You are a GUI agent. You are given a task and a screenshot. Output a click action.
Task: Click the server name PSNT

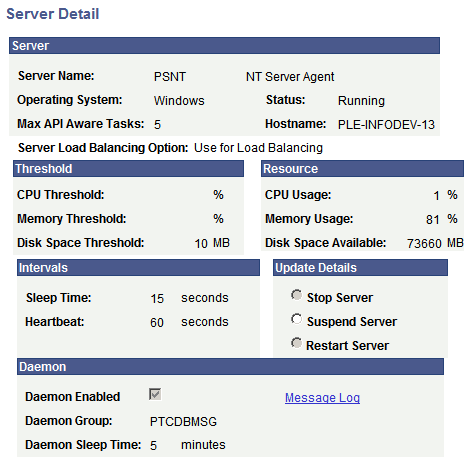(170, 77)
